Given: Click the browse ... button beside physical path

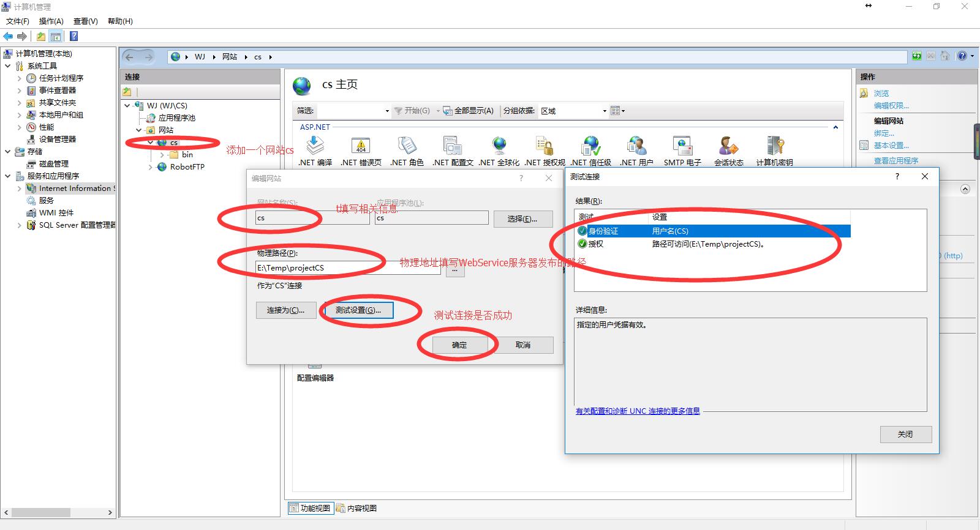Looking at the screenshot, I should click(x=455, y=268).
